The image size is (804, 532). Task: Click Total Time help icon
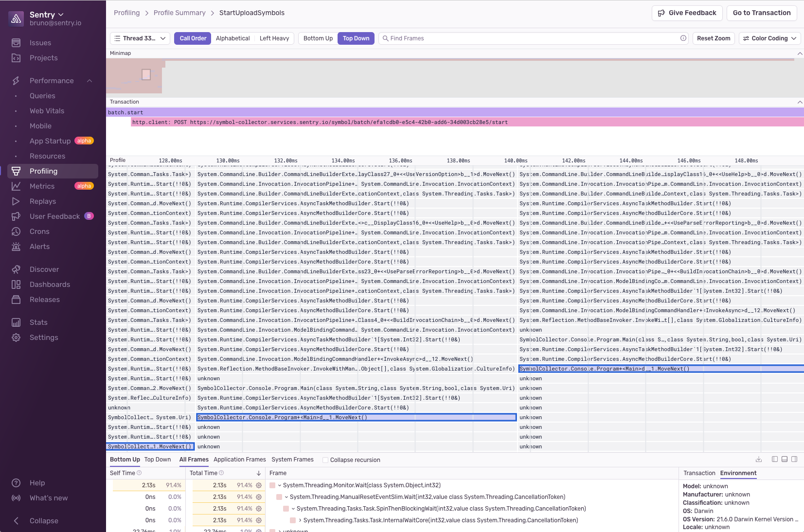click(221, 473)
